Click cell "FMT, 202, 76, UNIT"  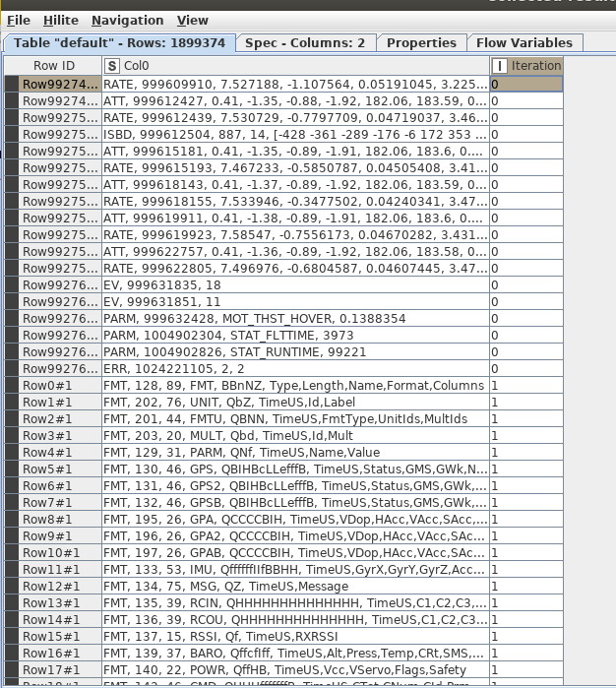click(x=296, y=402)
